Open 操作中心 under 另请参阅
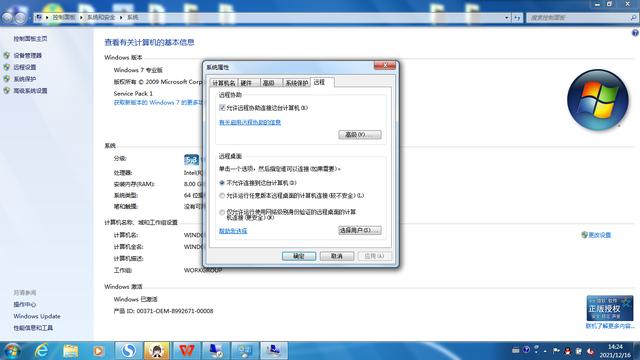 [24, 304]
